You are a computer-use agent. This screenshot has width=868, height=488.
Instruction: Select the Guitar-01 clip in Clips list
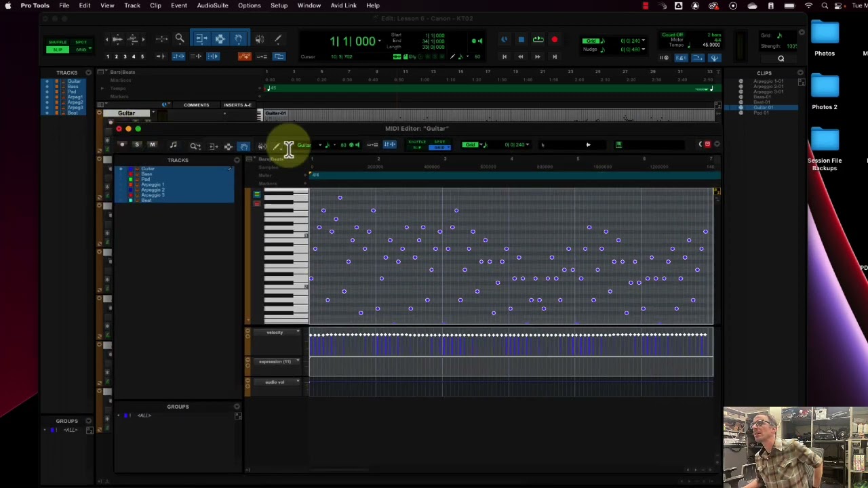click(x=763, y=108)
